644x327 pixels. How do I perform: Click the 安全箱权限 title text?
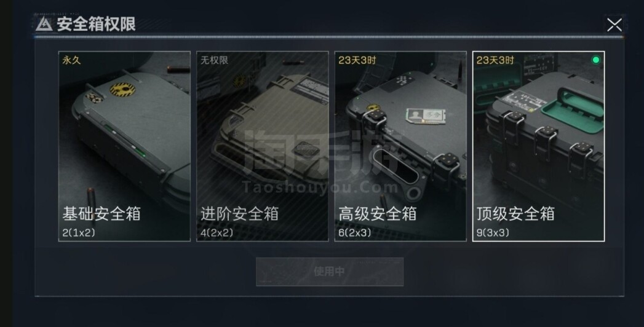tap(96, 24)
